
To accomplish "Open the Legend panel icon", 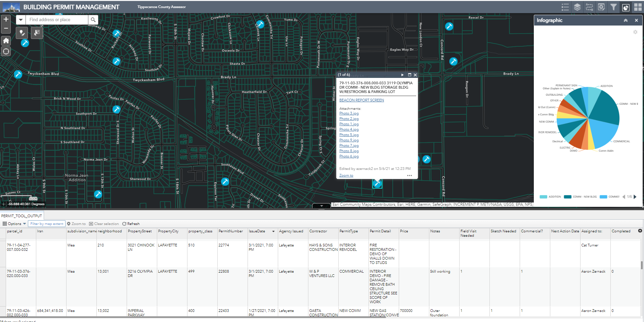I will (565, 7).
